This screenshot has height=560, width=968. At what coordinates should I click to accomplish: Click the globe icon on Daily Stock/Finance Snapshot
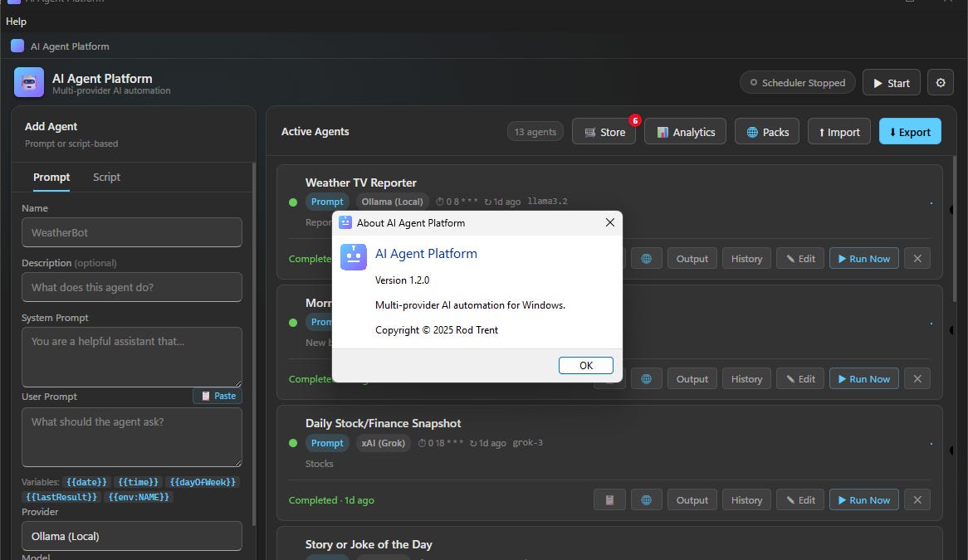647,499
